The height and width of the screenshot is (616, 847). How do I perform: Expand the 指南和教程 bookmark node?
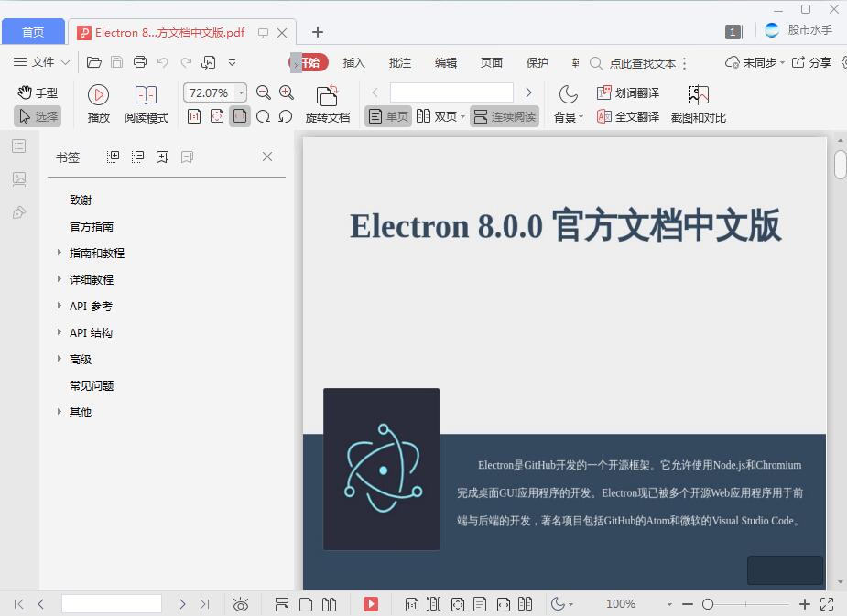[60, 253]
